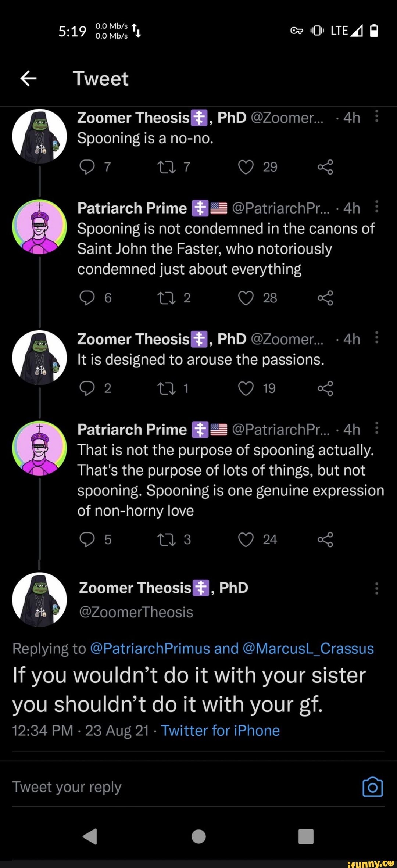Open the @MarcusL_Crassus mention link
Image resolution: width=397 pixels, height=868 pixels.
[308, 649]
